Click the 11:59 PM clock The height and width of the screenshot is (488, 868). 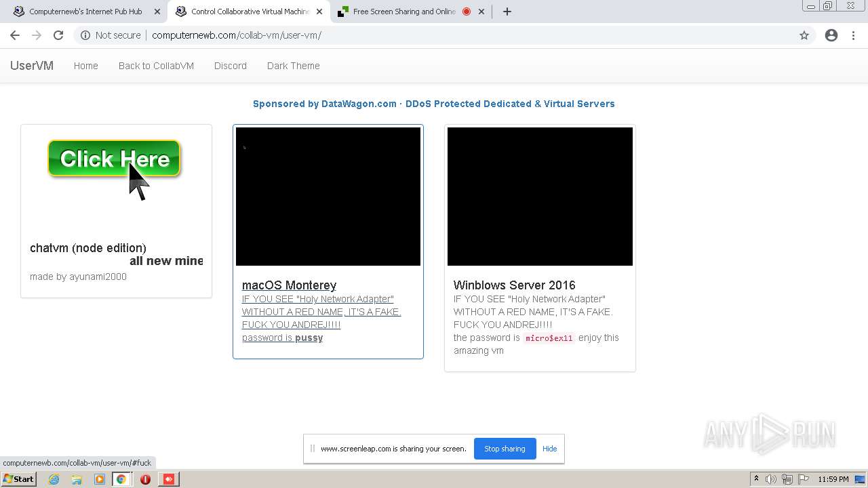833,479
